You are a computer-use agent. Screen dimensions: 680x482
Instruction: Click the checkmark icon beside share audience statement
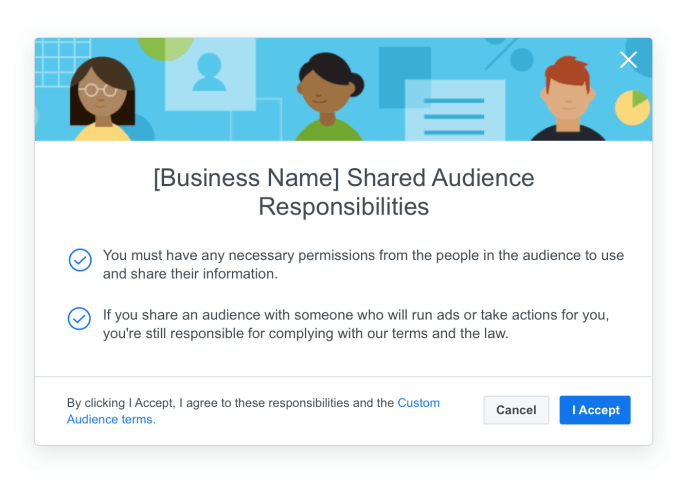tap(80, 319)
